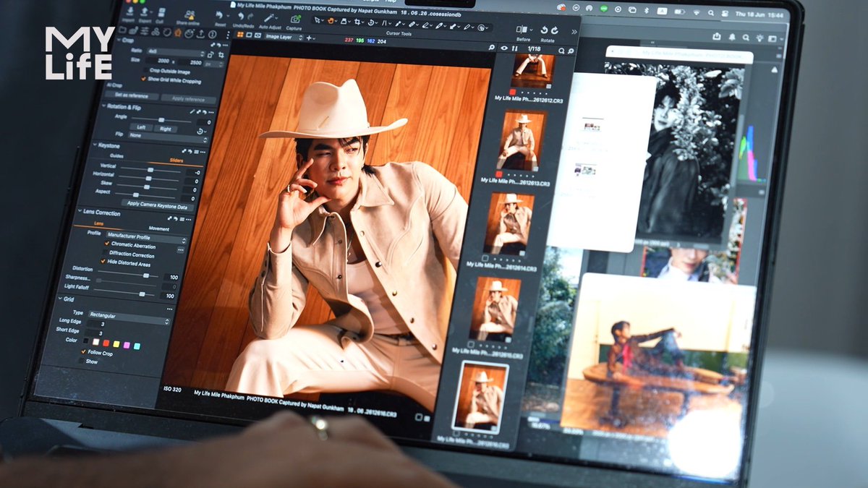Image resolution: width=868 pixels, height=488 pixels.
Task: Pick the red grid color swatch
Action: (106, 343)
